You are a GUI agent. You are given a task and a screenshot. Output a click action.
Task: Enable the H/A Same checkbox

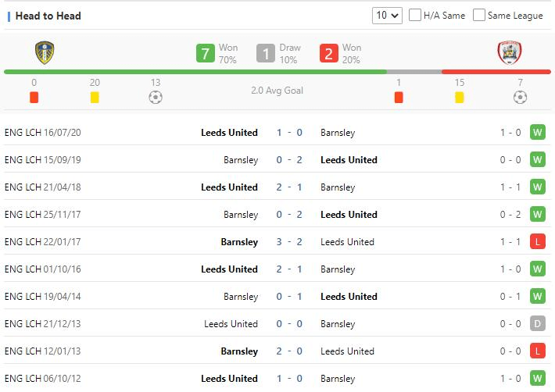[415, 15]
